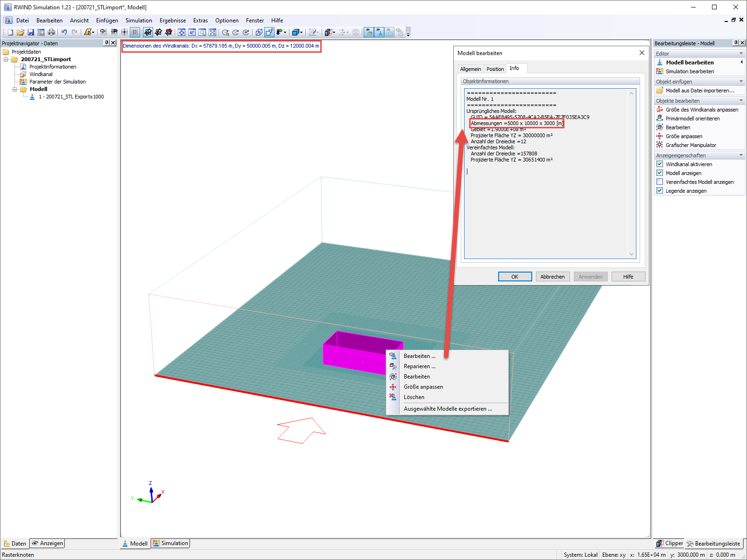The image size is (747, 560).
Task: Click the Größe des Windkanals anpassen icon
Action: pos(660,110)
